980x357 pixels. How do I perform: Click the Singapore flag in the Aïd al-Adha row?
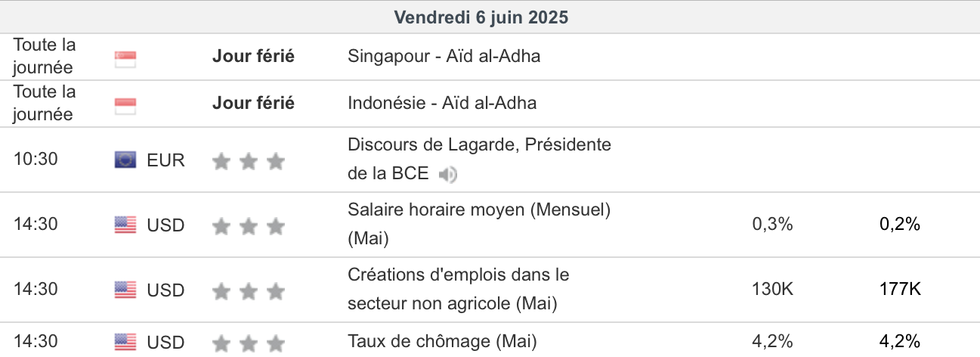(x=125, y=59)
